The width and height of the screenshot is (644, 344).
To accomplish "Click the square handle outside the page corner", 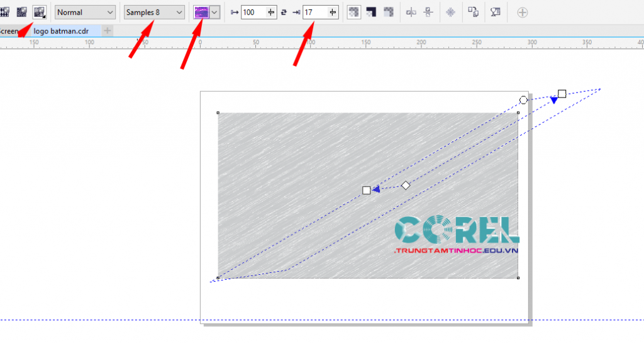I will (x=562, y=94).
